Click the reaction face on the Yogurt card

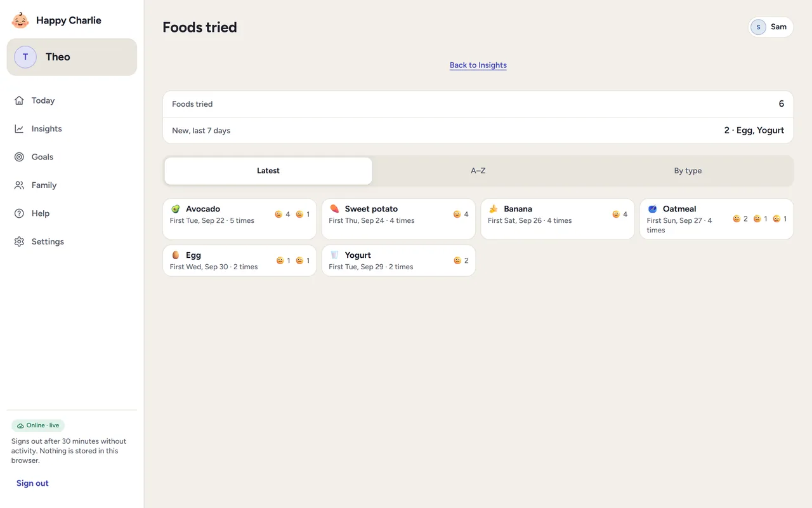[457, 261]
